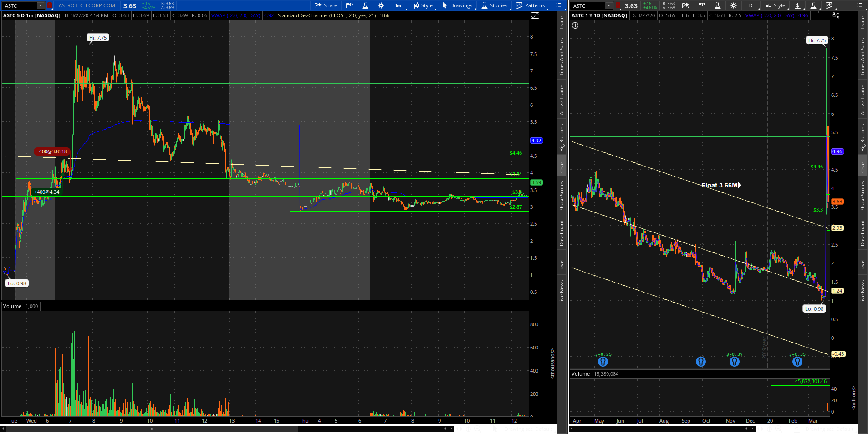
Task: Open left chart settings gear
Action: pos(381,5)
